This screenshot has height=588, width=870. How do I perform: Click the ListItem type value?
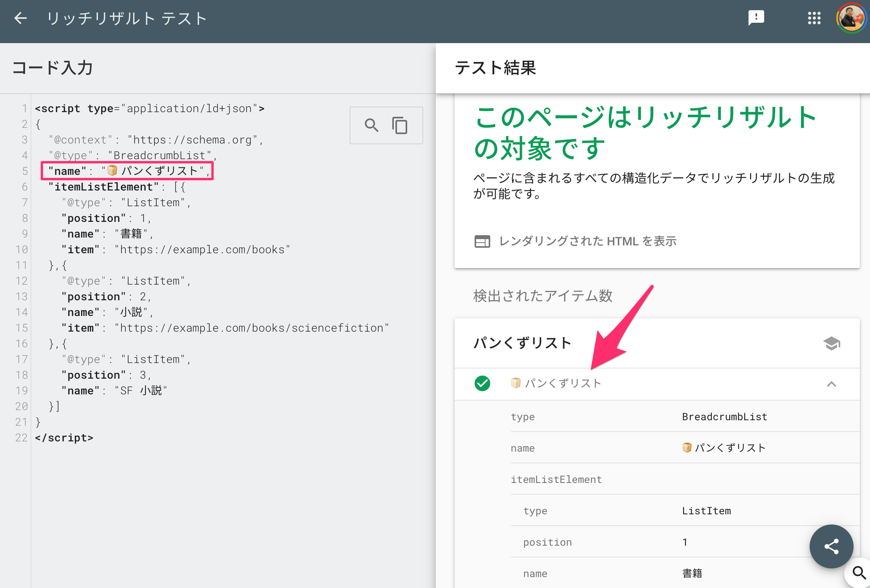click(706, 511)
